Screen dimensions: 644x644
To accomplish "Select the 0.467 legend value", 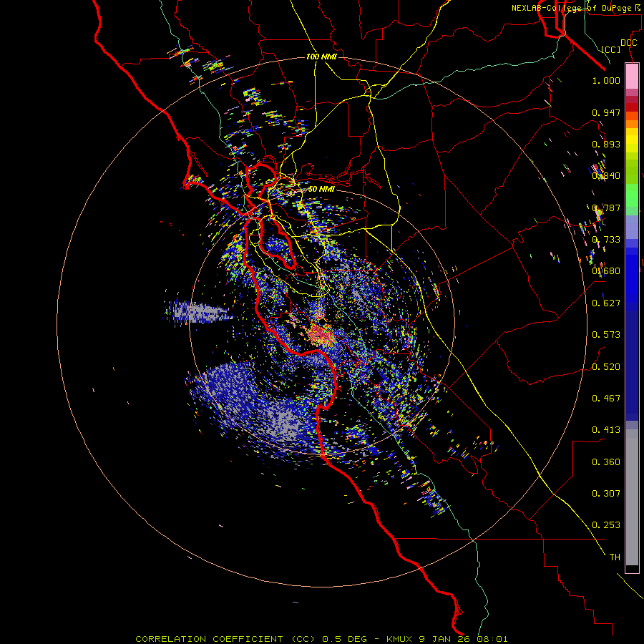I will (606, 399).
